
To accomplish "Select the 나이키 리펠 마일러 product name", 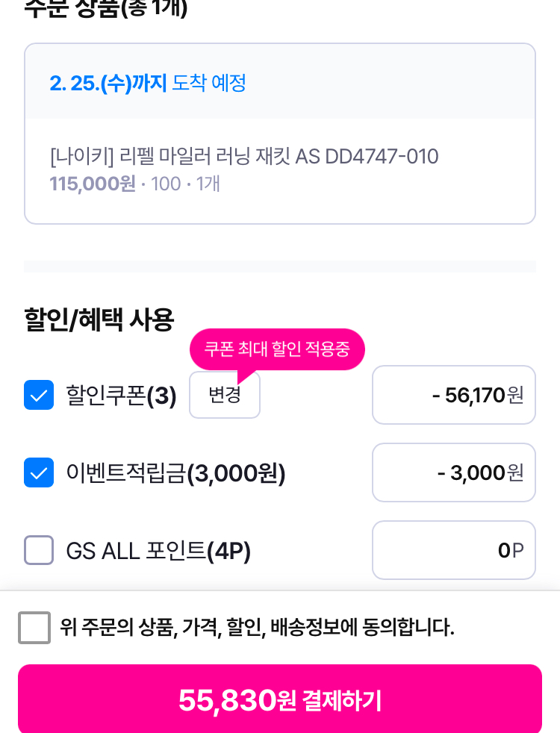I will point(244,157).
